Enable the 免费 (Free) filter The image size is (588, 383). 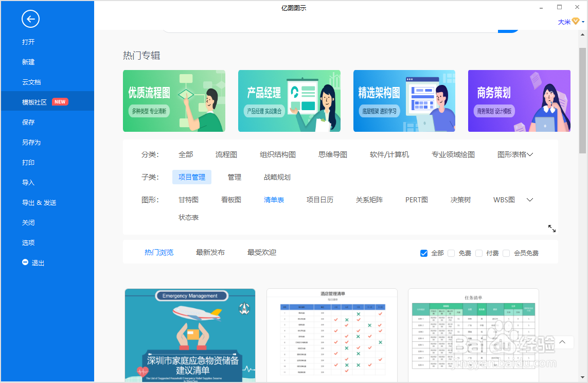click(x=451, y=253)
